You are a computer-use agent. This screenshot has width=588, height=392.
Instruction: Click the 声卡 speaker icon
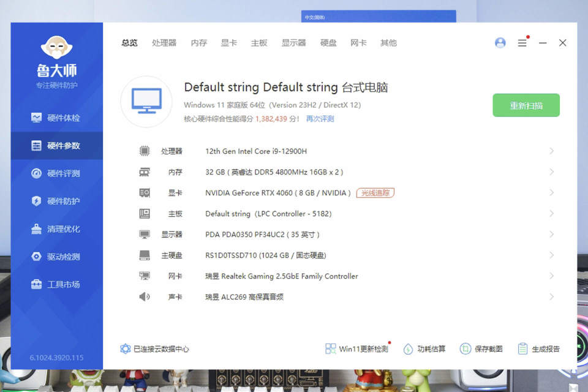pos(145,296)
